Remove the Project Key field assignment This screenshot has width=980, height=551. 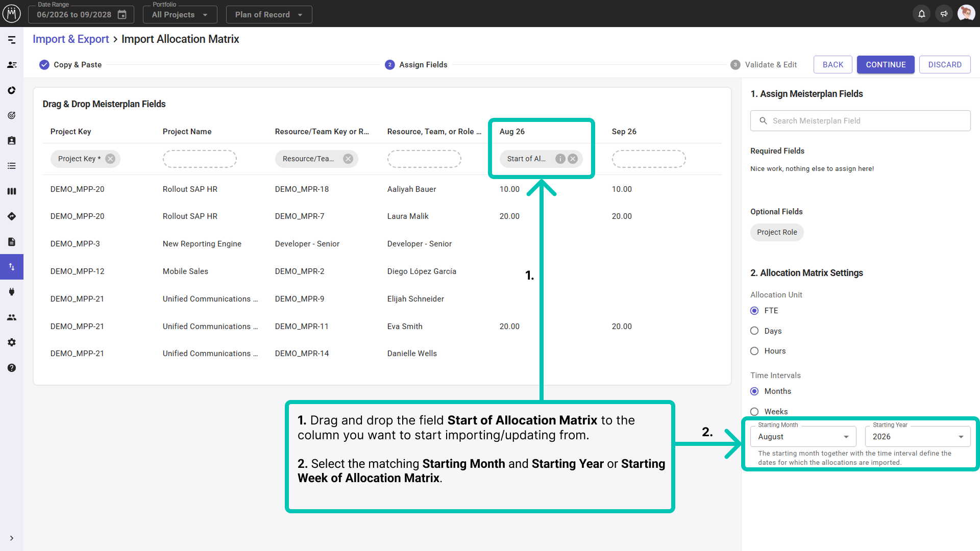pos(110,159)
